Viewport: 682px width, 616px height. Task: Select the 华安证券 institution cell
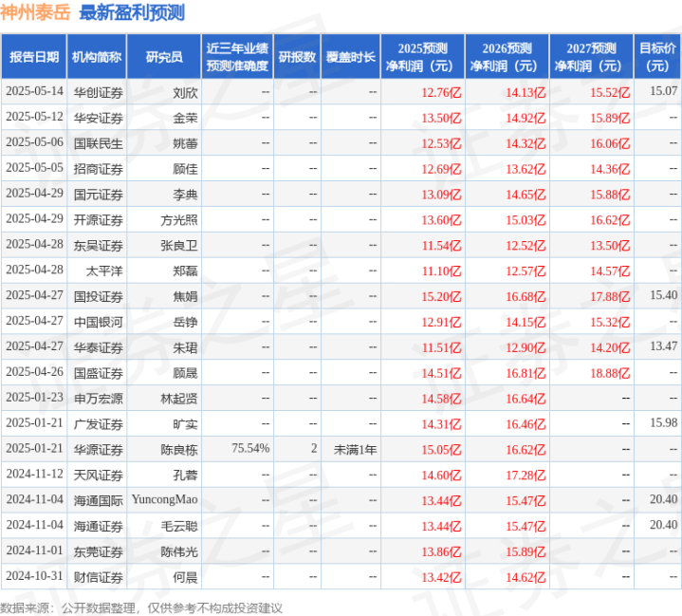tap(99, 118)
